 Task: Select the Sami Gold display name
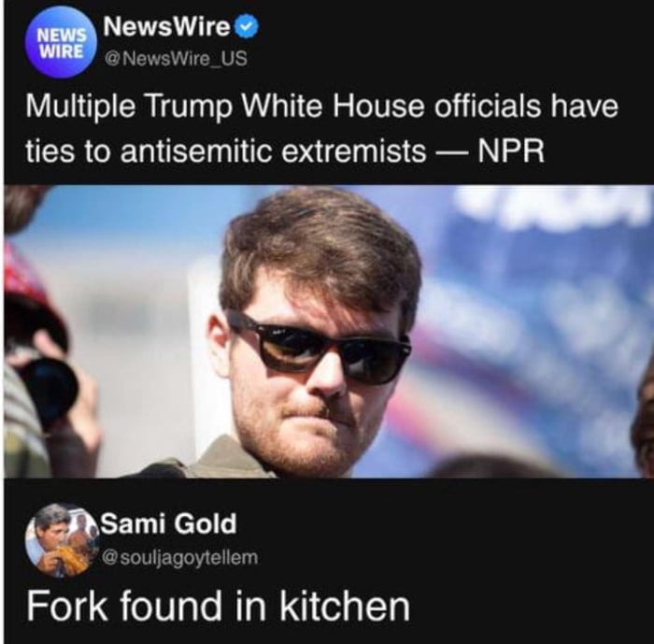168,523
